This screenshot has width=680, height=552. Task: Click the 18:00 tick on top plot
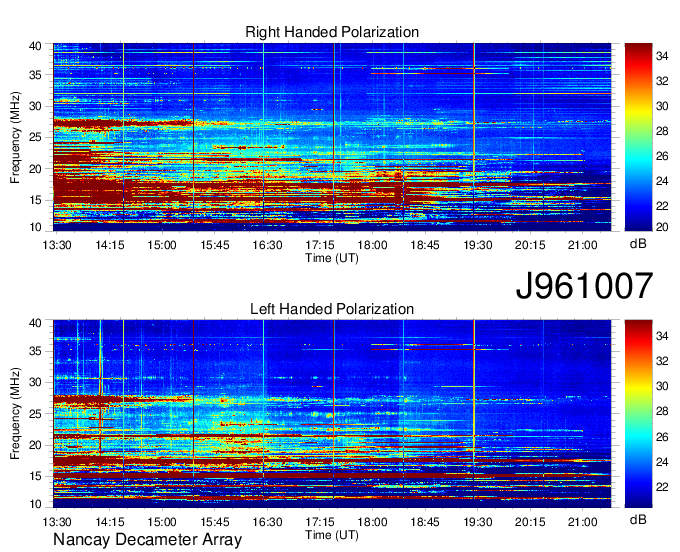[373, 245]
